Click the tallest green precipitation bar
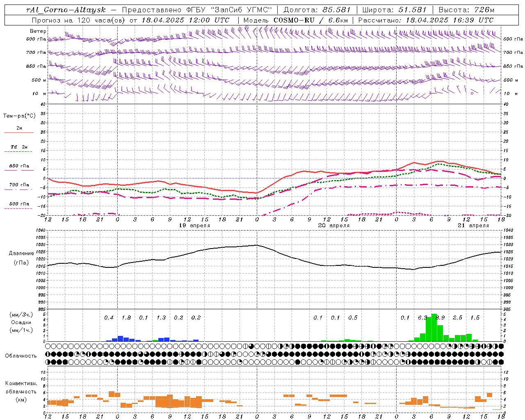 (434, 328)
